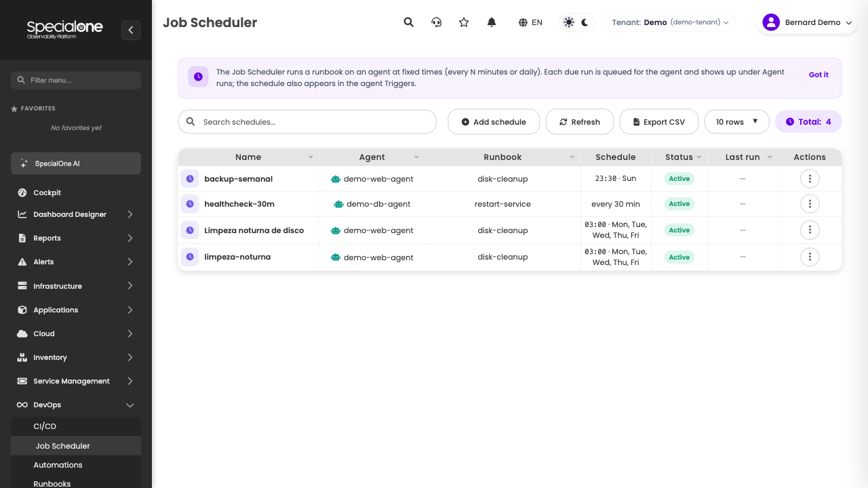Open CI/CD under DevOps
This screenshot has width=868, height=488.
coord(76,426)
